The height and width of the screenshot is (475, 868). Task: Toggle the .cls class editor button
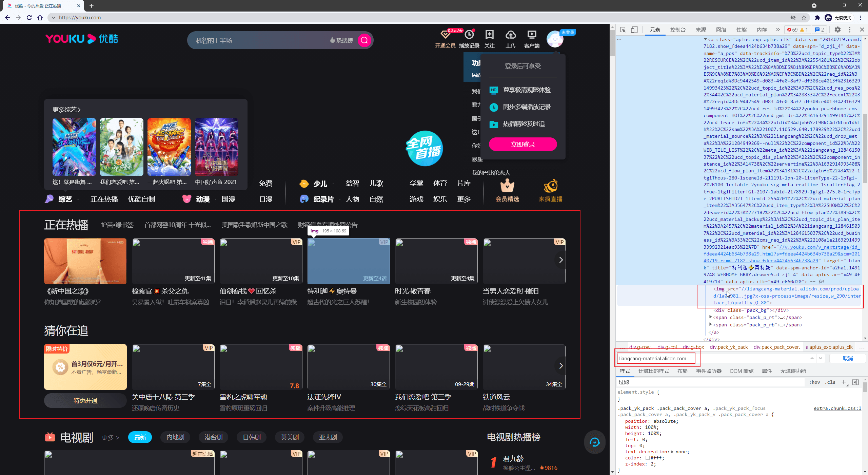[x=830, y=382]
